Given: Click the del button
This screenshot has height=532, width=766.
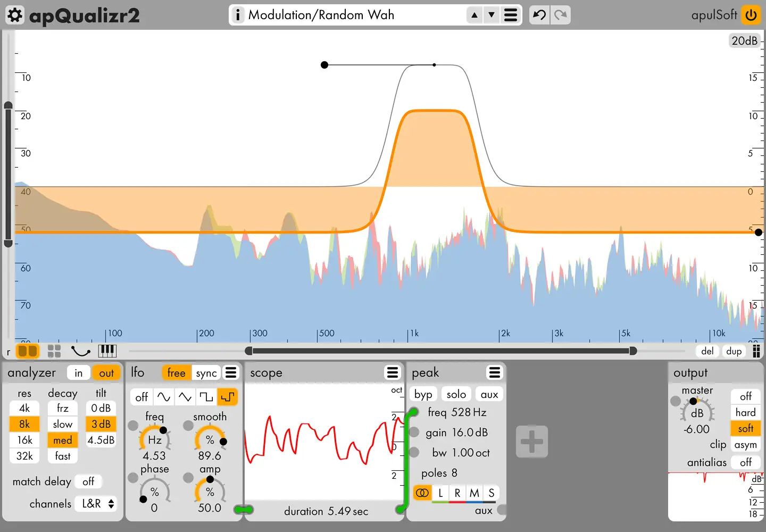Looking at the screenshot, I should [707, 351].
